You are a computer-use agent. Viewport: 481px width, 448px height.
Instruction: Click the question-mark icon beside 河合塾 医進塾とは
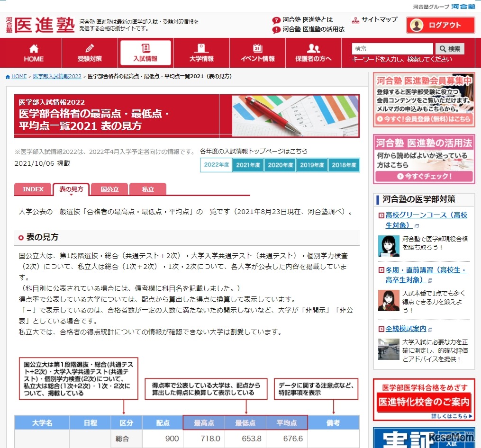click(x=276, y=19)
